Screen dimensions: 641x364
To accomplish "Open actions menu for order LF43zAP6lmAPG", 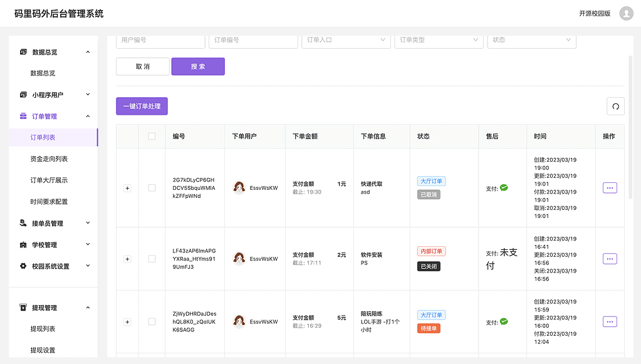I will (610, 259).
